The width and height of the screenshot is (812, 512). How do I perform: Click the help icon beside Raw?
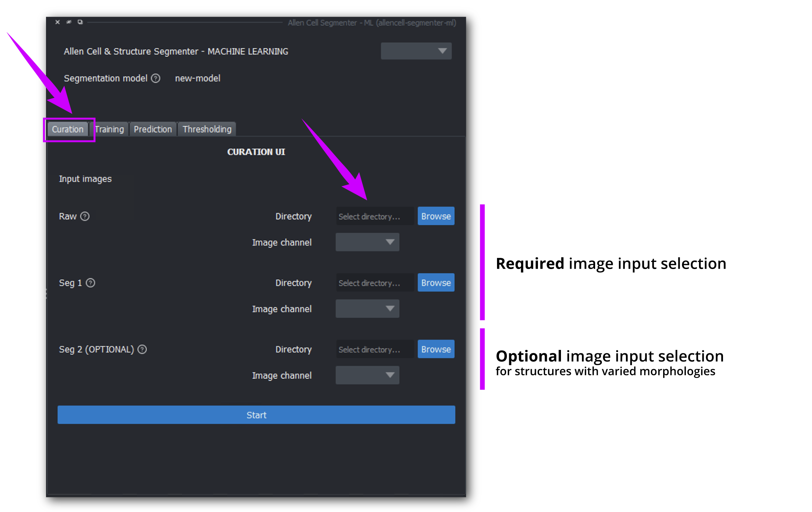coord(85,216)
